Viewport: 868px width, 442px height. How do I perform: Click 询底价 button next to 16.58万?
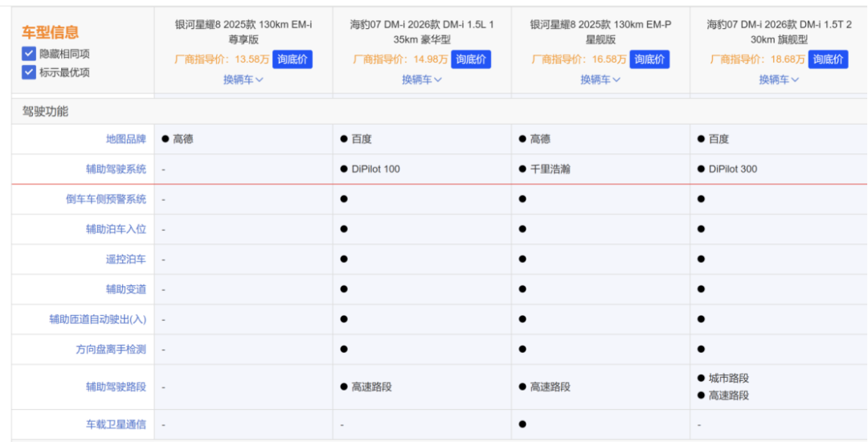(x=649, y=59)
